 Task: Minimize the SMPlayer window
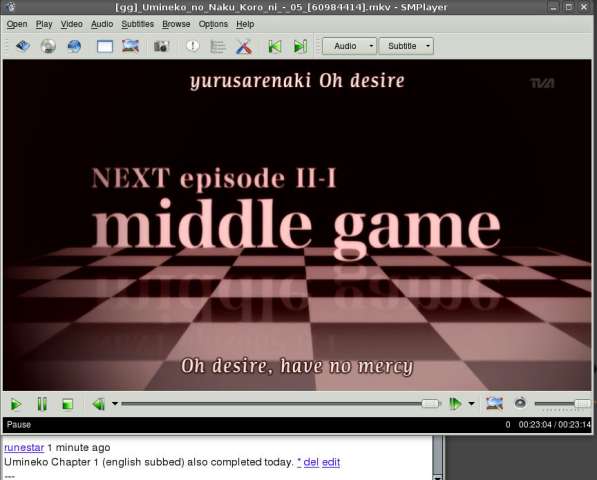pyautogui.click(x=554, y=7)
